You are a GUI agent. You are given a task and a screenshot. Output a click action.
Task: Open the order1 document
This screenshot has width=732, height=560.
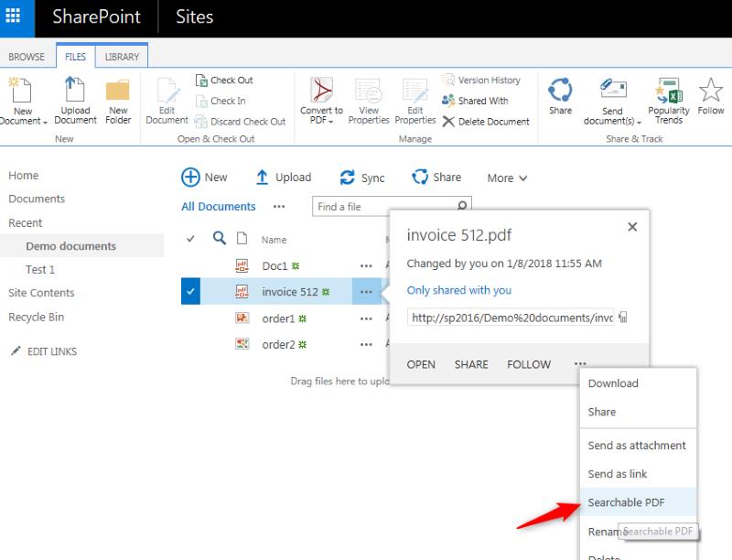click(x=278, y=318)
